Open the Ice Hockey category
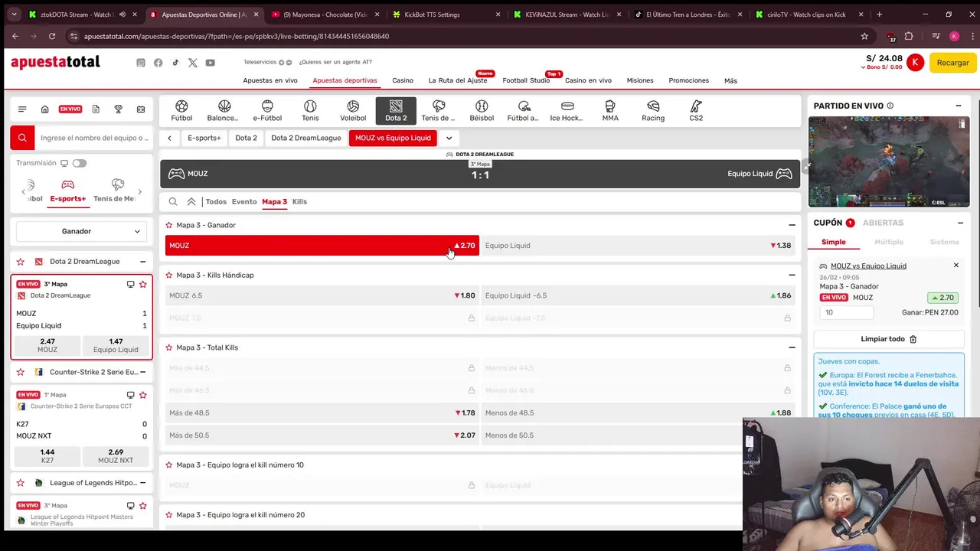This screenshot has width=980, height=551. pos(567,111)
